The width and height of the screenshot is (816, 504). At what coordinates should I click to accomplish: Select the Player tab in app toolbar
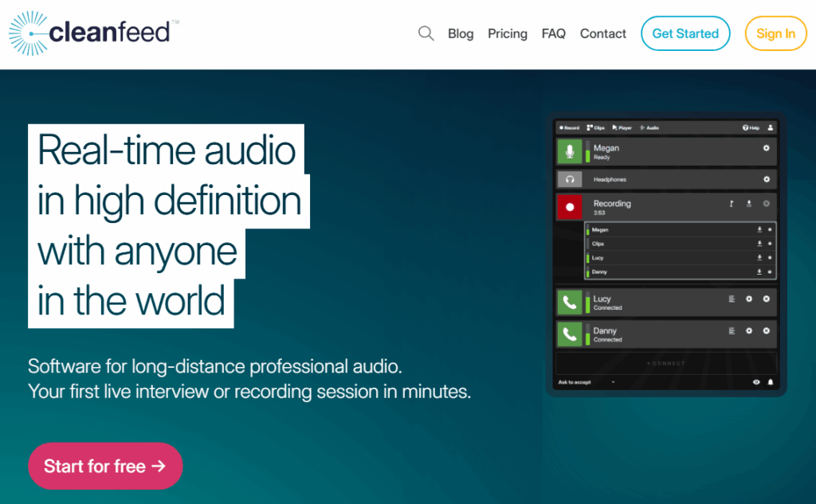click(622, 127)
